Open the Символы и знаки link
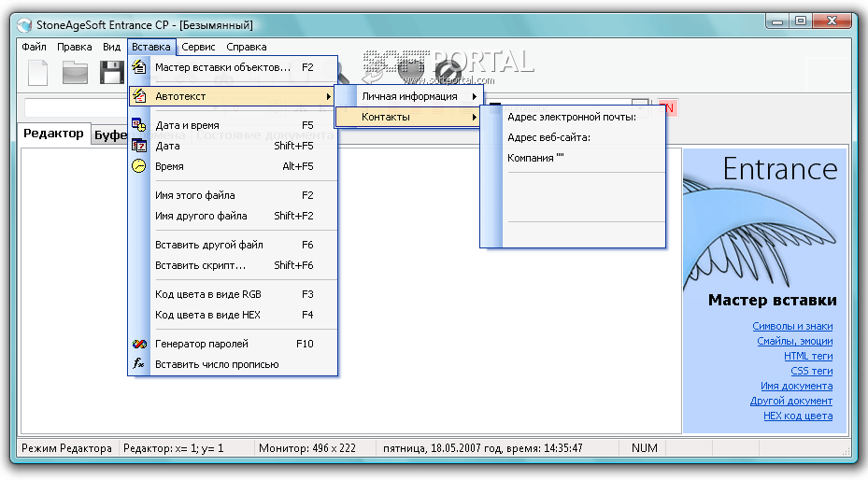Viewport: 868px width, 480px height. click(x=792, y=326)
